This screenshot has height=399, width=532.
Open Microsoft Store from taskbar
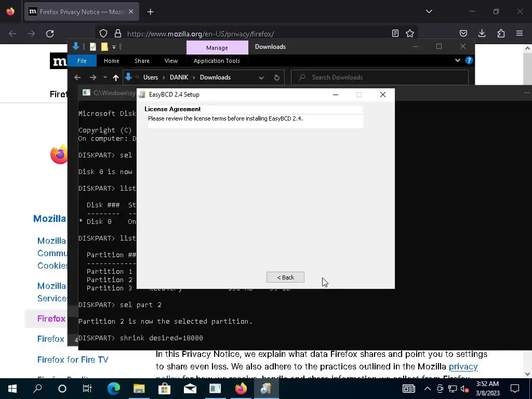point(164,389)
